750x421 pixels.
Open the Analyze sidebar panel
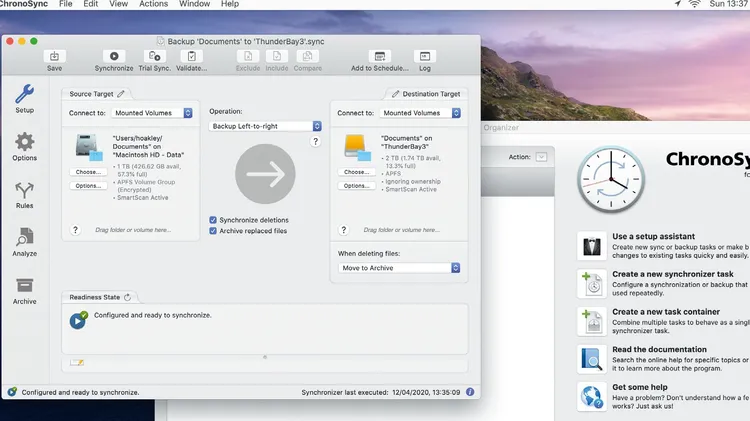(x=25, y=241)
